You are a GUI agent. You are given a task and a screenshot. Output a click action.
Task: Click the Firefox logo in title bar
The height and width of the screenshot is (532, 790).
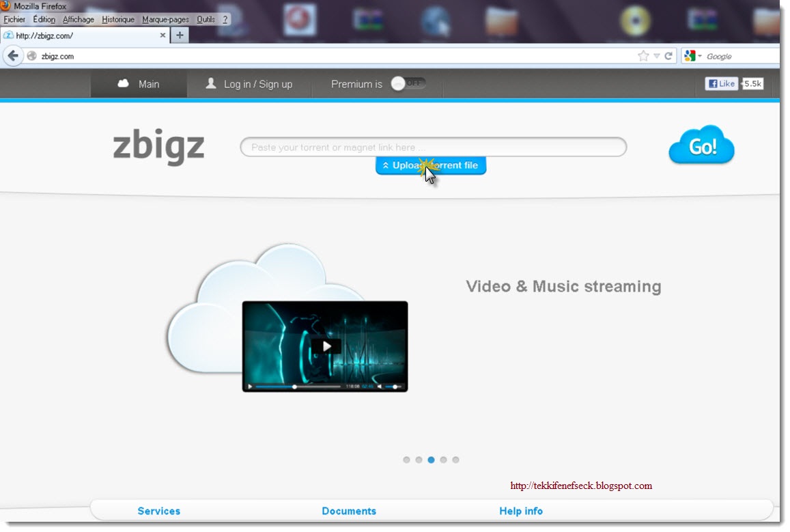coord(5,5)
